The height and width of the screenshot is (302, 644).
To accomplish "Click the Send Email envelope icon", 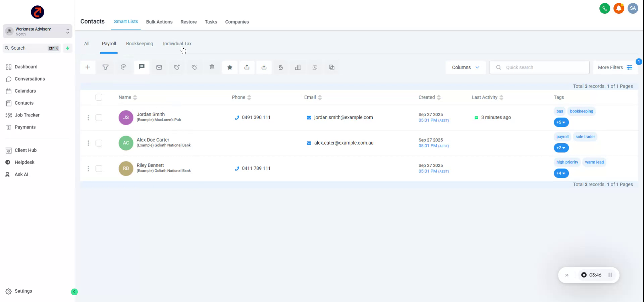I will coord(159,67).
